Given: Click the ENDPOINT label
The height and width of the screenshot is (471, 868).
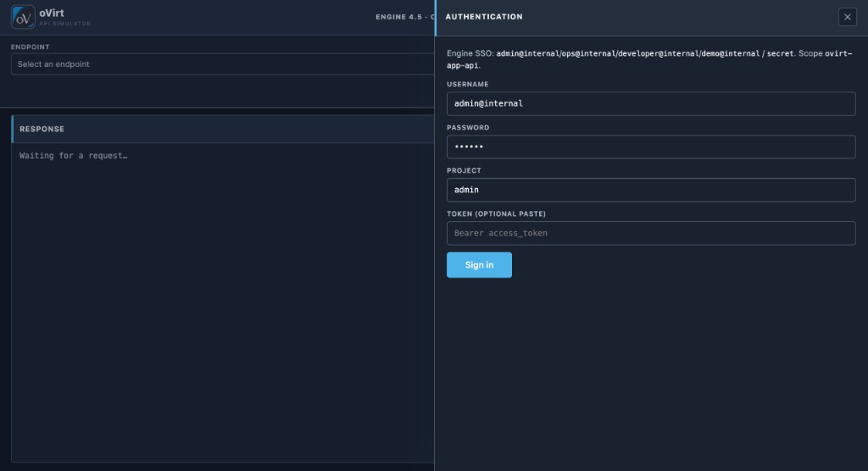Looking at the screenshot, I should (x=30, y=47).
